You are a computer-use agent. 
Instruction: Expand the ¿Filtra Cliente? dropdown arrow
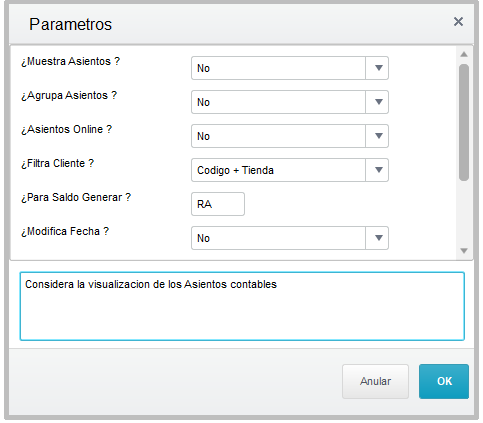378,170
